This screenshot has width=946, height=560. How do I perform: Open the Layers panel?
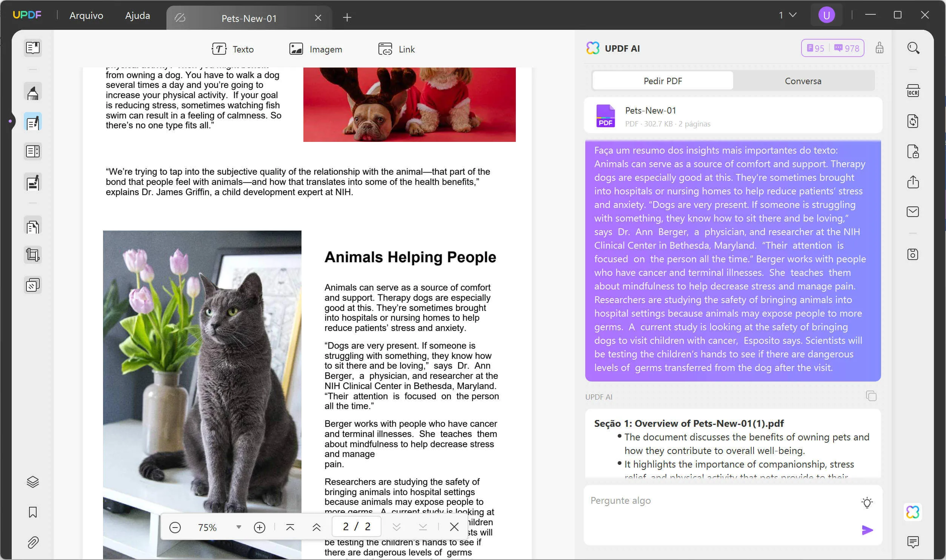(x=33, y=482)
